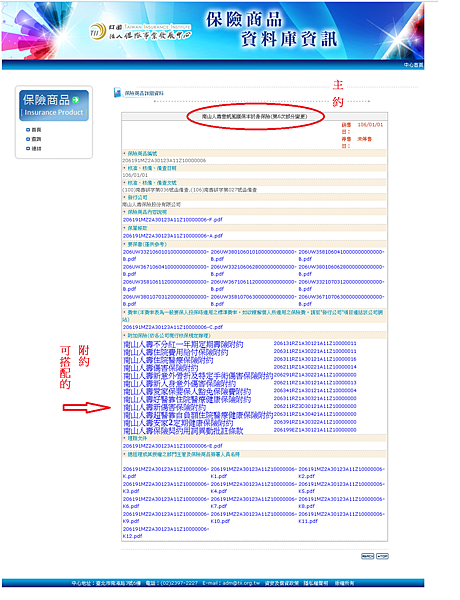
Task: Open 206191MZ2A30123A11Z10000006-K9.pdf file
Action: [x=166, y=517]
